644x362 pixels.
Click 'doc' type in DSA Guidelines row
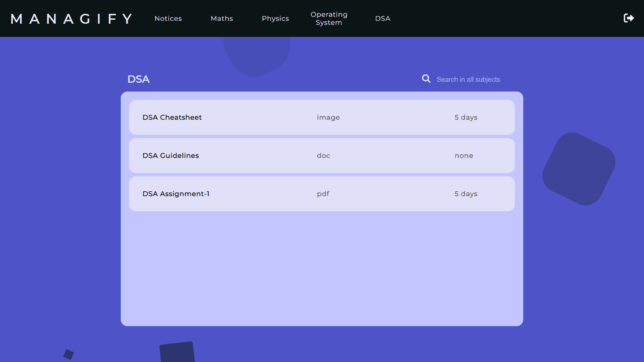(323, 156)
